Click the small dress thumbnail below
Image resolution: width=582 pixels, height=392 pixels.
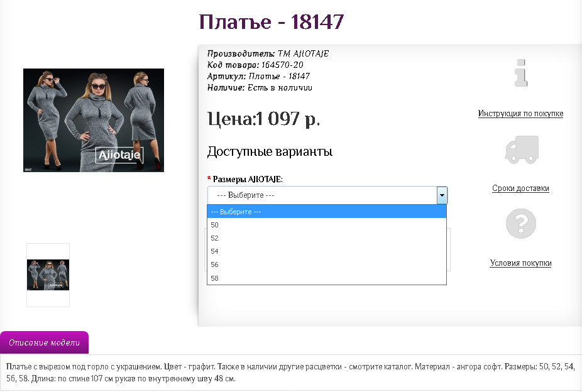(x=48, y=275)
